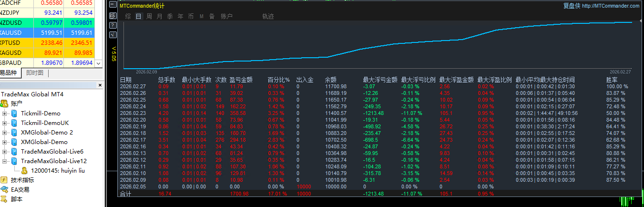The width and height of the screenshot is (644, 207).
Task: Switch to the 即时图 tick chart tab
Action: pos(35,73)
